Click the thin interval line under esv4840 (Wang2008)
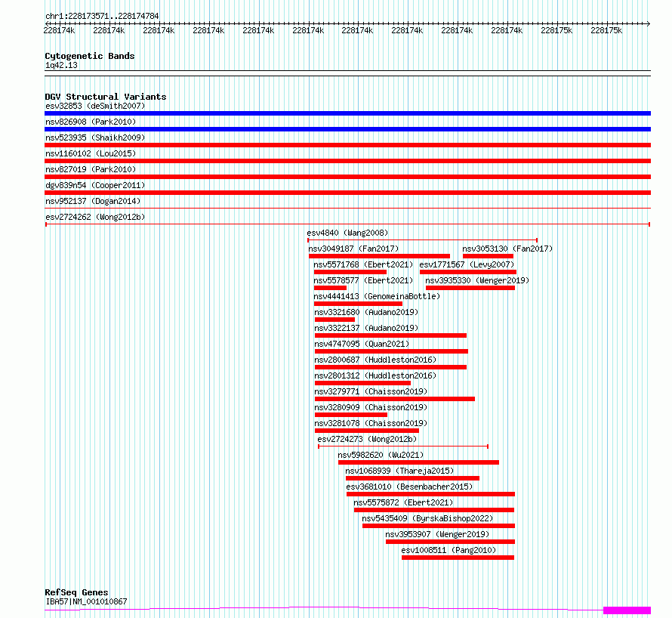 point(423,240)
